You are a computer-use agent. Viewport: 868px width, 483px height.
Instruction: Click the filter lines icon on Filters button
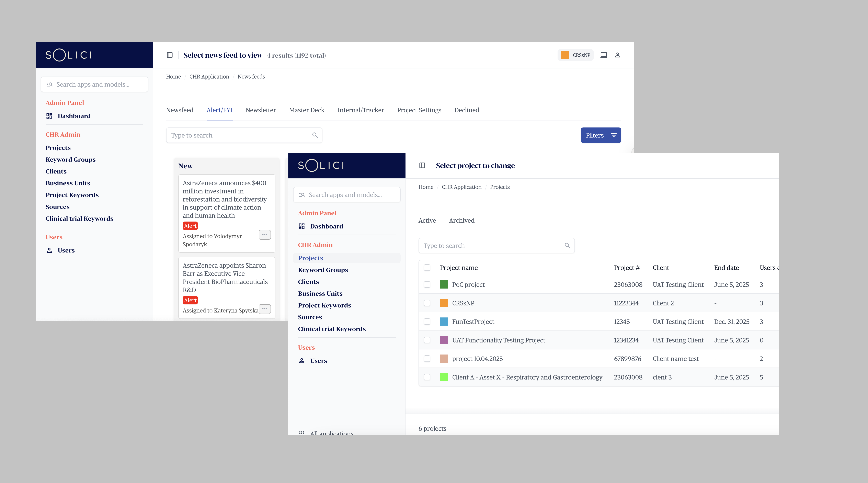(x=614, y=135)
